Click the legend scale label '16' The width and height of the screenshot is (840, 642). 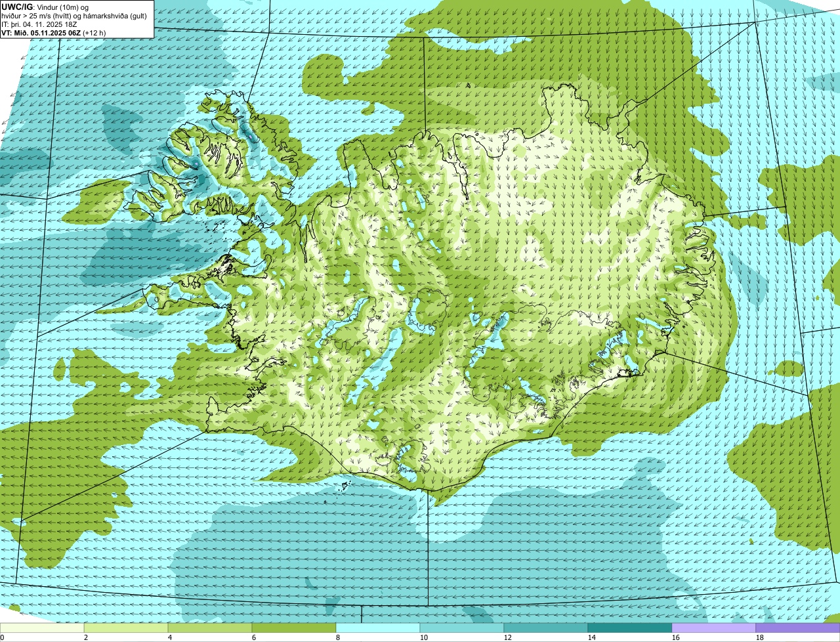[x=676, y=637]
